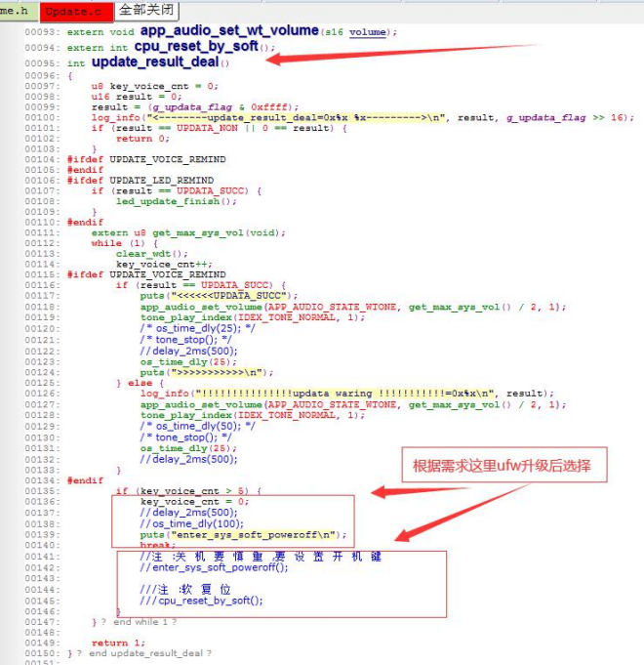The height and width of the screenshot is (665, 644).
Task: Click 'extern u8 get_max_sys_vol(void);' line
Action: tap(188, 232)
